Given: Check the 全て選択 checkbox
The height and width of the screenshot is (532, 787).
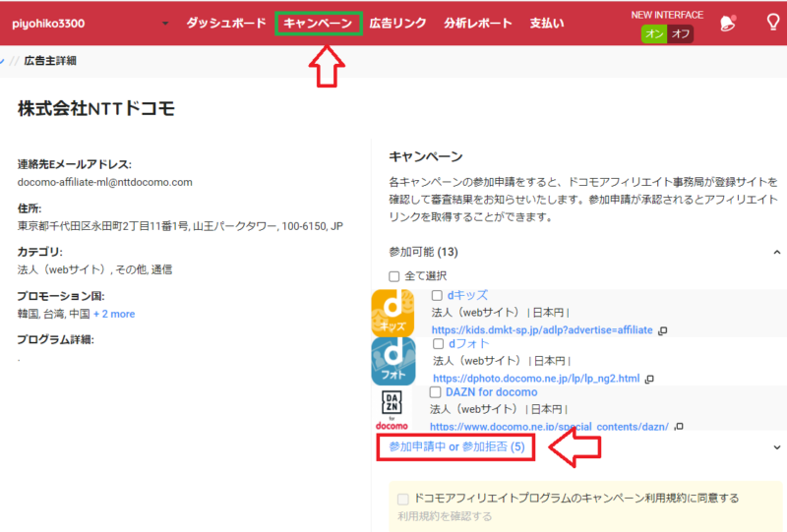Looking at the screenshot, I should [394, 276].
